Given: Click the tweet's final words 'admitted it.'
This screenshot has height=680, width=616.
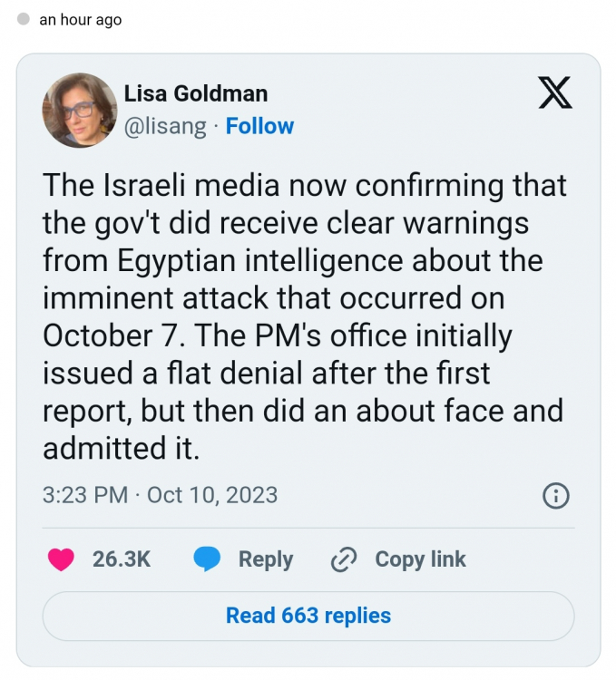Looking at the screenshot, I should [120, 447].
